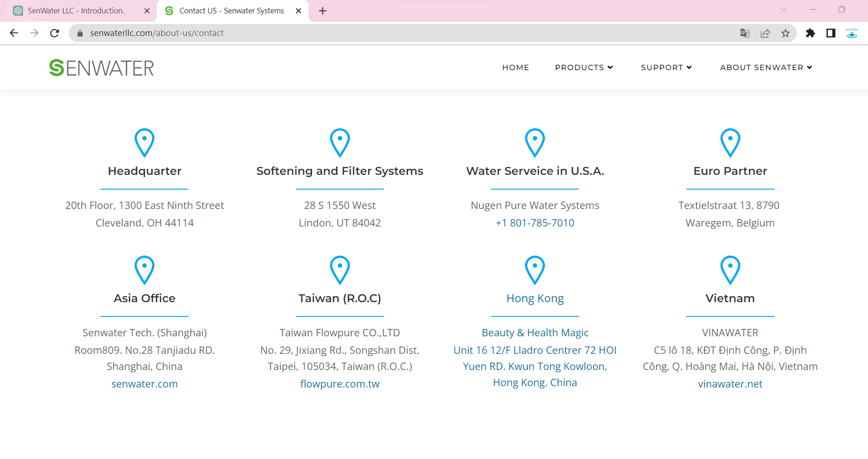Click the Asia Office location pin icon
This screenshot has width=868, height=459.
click(144, 270)
